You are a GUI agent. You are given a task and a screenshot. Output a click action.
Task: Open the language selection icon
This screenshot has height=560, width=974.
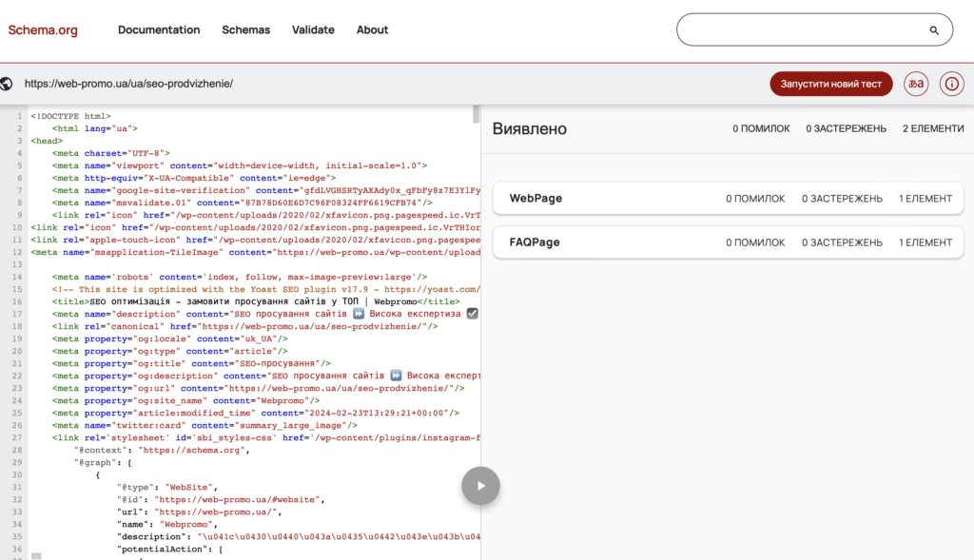click(x=916, y=84)
